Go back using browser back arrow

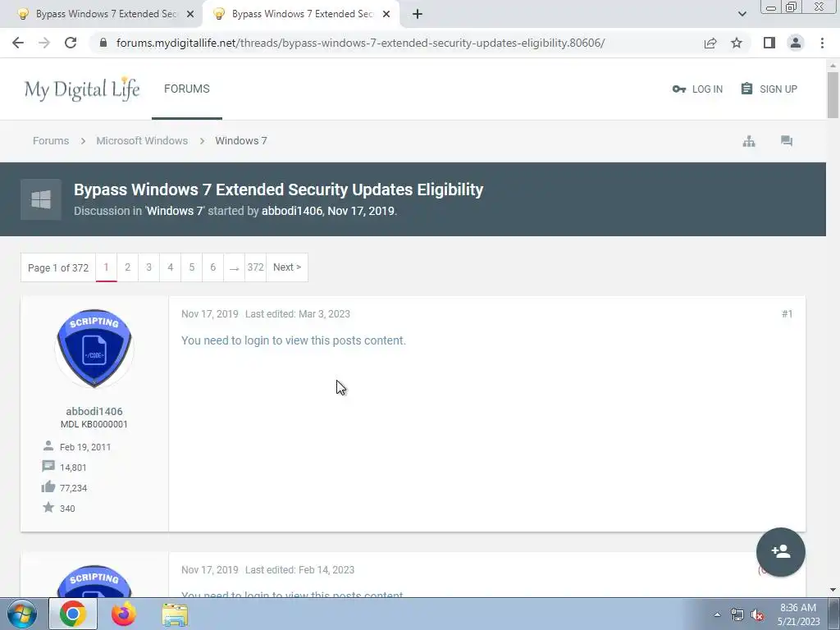pyautogui.click(x=18, y=43)
